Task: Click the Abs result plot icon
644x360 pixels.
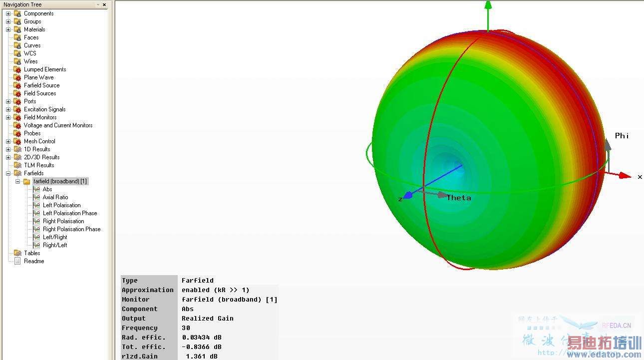Action: (x=36, y=189)
